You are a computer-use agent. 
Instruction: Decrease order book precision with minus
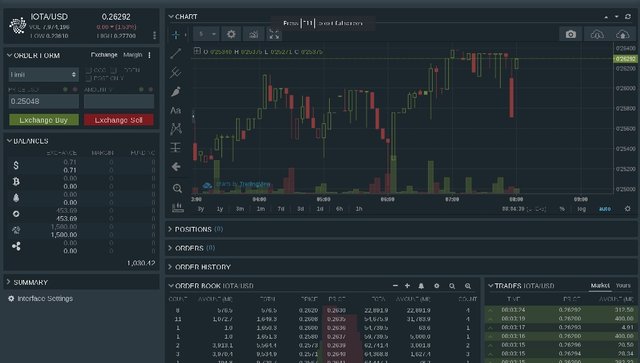(395, 286)
